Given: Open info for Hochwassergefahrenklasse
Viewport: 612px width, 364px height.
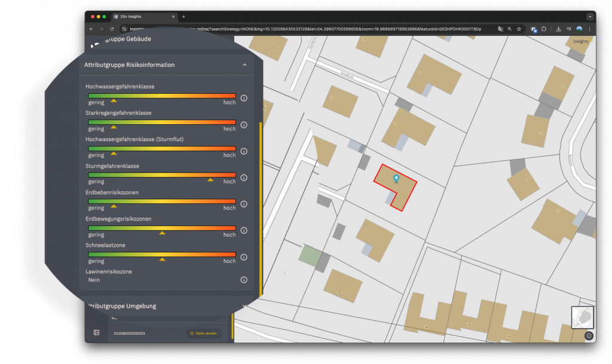Looking at the screenshot, I should pyautogui.click(x=244, y=99).
